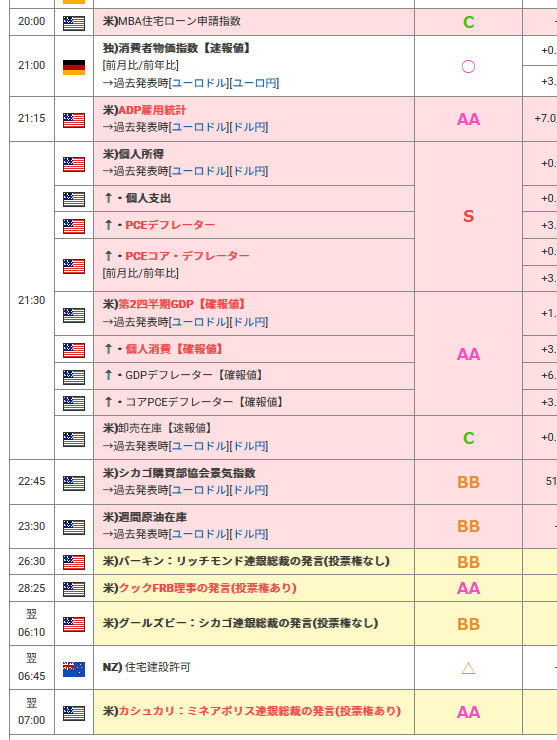This screenshot has width=557, height=740.
Task: Select the ↑・GDPデフレーター【確報値】 entry
Action: 184,375
